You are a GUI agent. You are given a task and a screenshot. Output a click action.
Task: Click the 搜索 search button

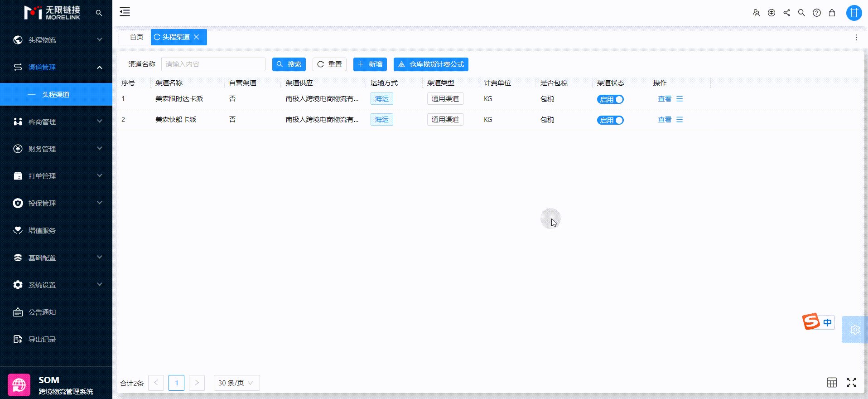[x=289, y=64]
